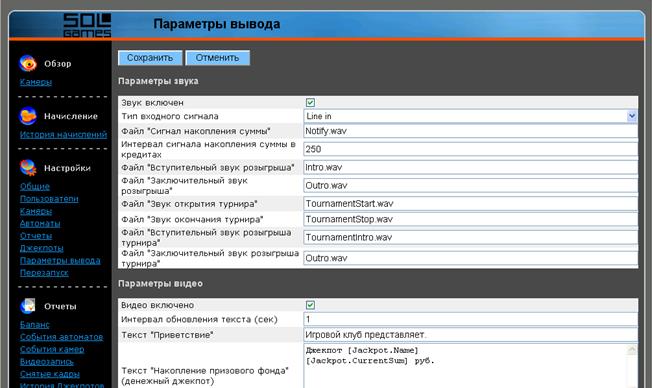Viewport: 652px width, 388px height.
Task: Open the Пользователи settings link
Action: pyautogui.click(x=49, y=199)
